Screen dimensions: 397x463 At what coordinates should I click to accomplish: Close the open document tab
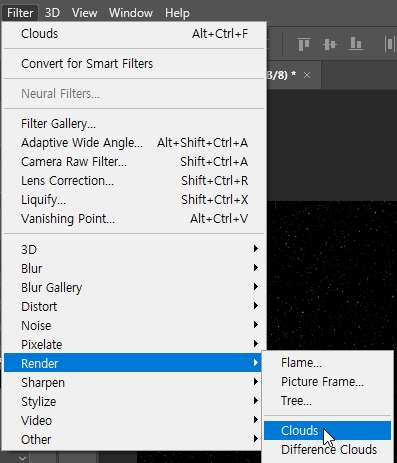click(307, 75)
